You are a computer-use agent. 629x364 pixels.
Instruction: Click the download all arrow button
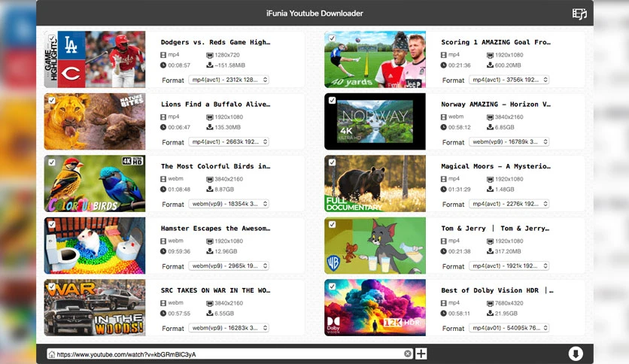tap(576, 353)
